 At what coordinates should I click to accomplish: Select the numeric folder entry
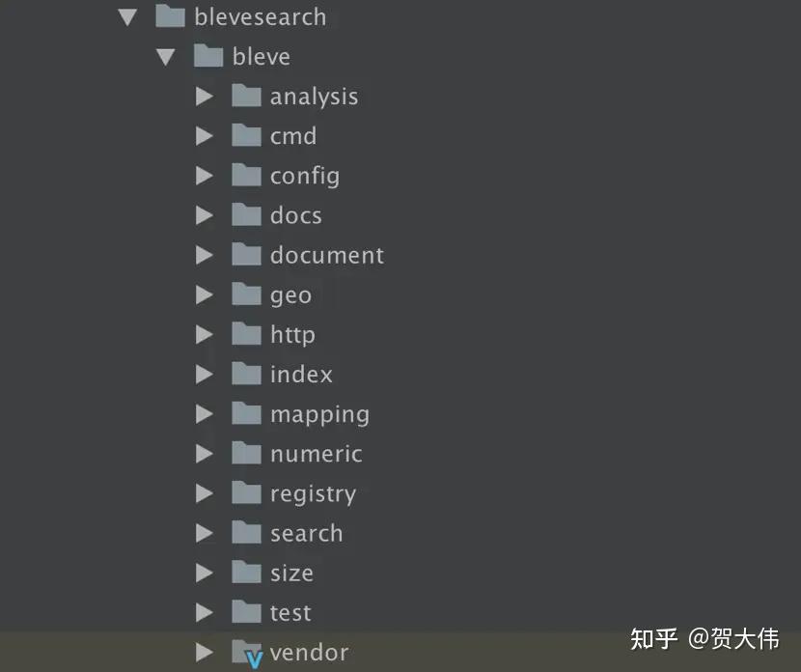(317, 453)
